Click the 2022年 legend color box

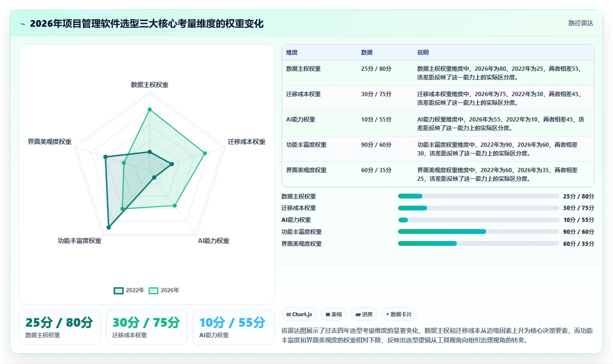coord(118,290)
